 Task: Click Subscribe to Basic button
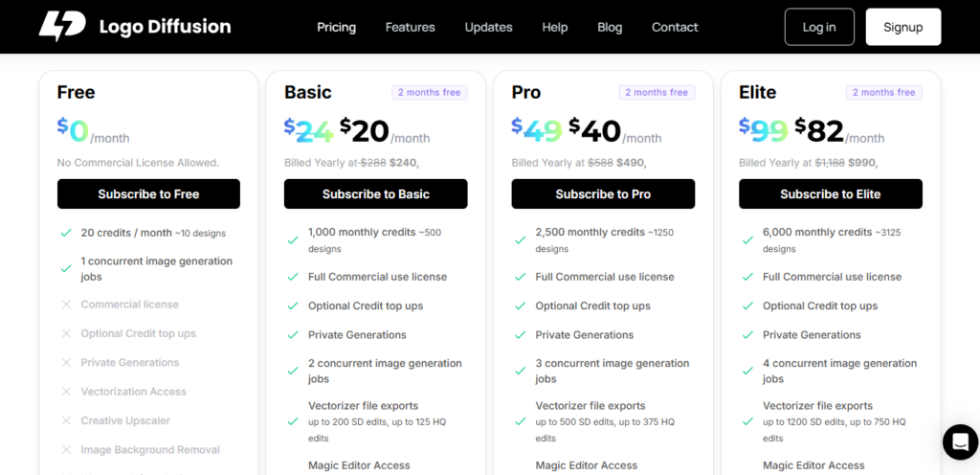(375, 193)
